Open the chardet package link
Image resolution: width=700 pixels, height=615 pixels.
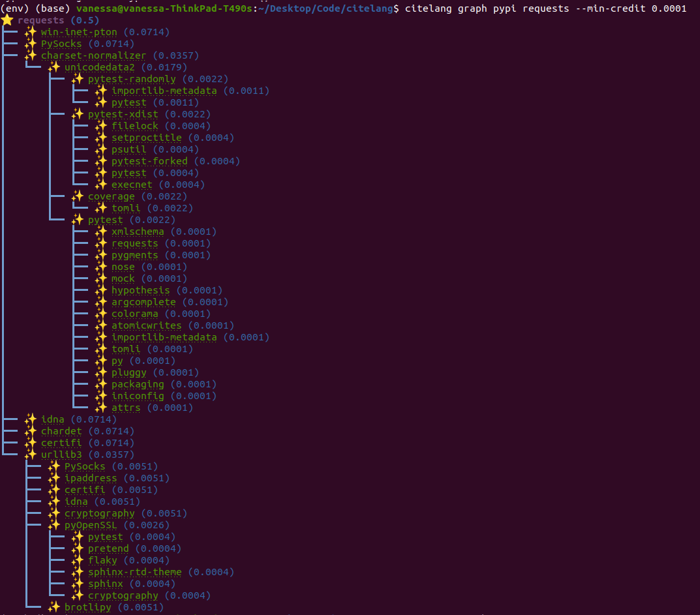point(61,431)
